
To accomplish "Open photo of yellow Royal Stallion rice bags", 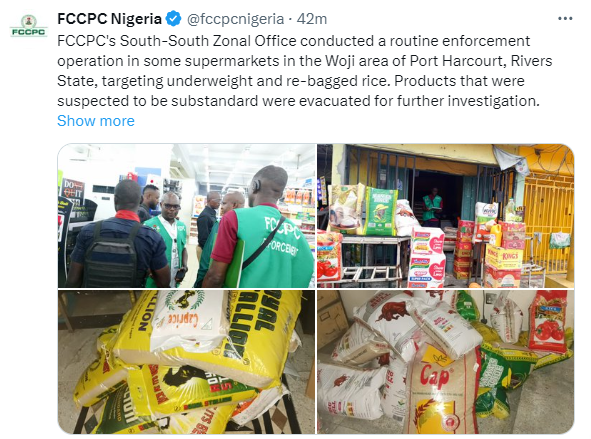I will pyautogui.click(x=187, y=362).
